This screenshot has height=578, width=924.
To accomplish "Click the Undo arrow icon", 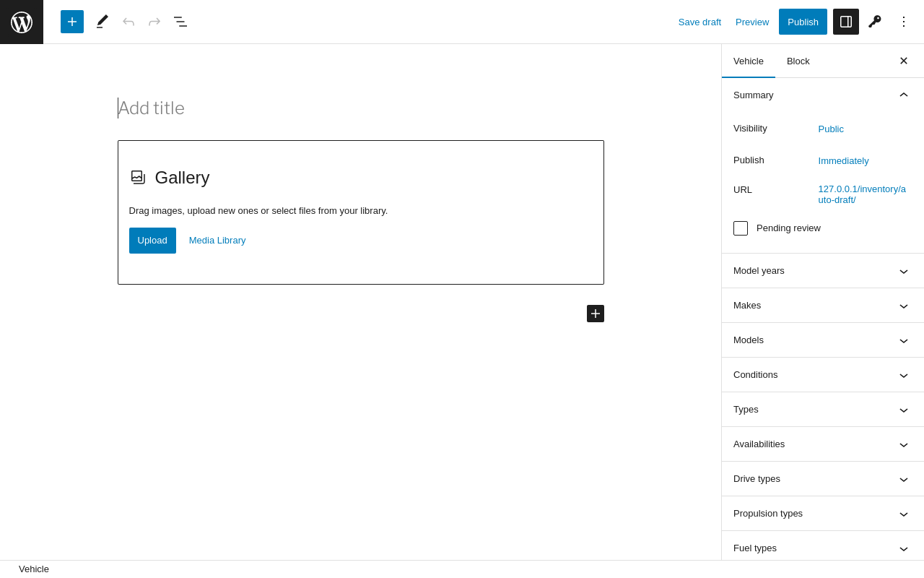I will 128,22.
